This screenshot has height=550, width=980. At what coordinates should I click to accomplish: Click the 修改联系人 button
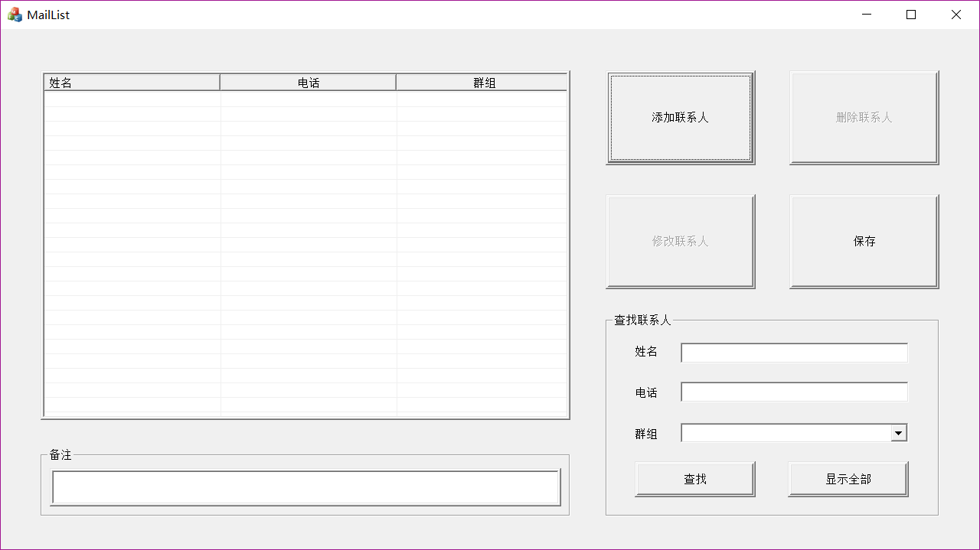[681, 242]
